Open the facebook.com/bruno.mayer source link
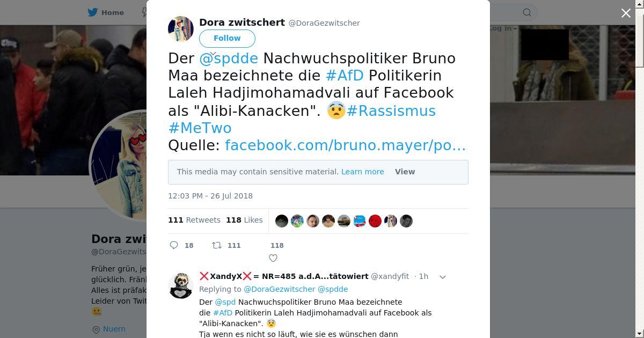This screenshot has width=644, height=338. point(346,145)
